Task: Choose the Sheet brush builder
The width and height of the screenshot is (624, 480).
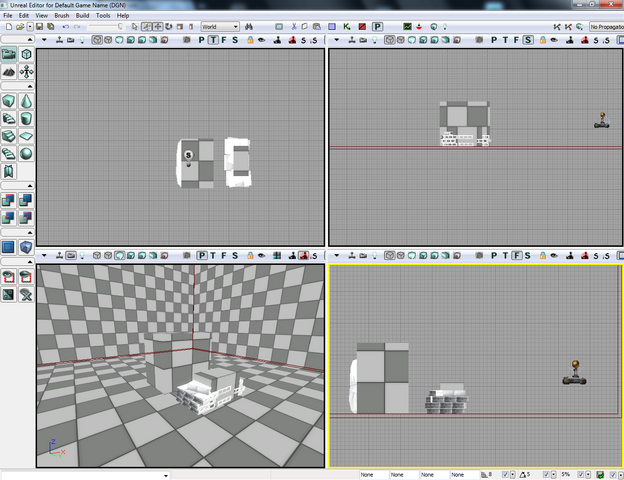Action: coord(26,136)
